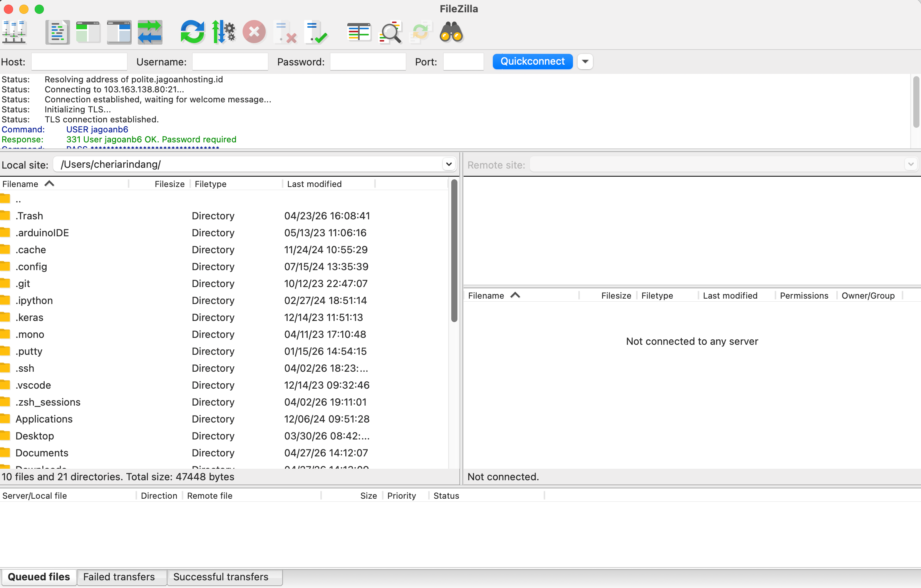Image resolution: width=921 pixels, height=588 pixels.
Task: Switch to Failed transfers tab
Action: [119, 577]
